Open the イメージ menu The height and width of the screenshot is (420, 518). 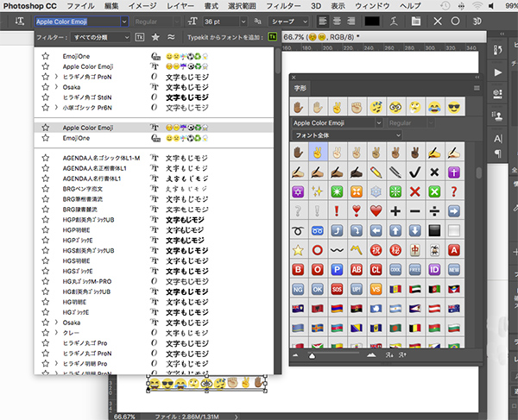(142, 6)
